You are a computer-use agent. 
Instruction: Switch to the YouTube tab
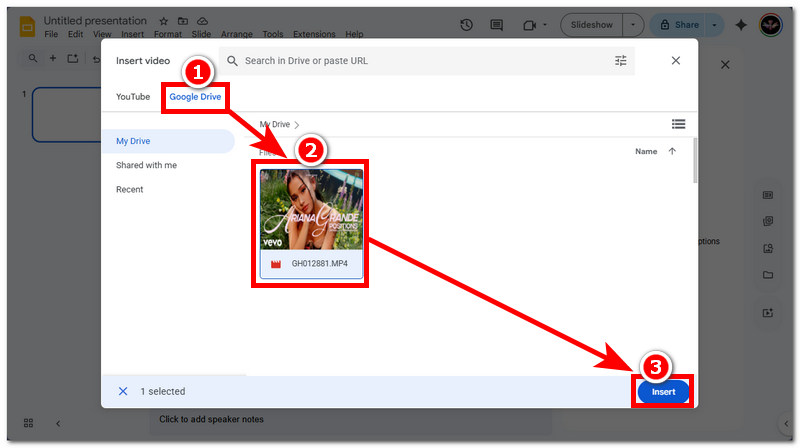pos(133,97)
